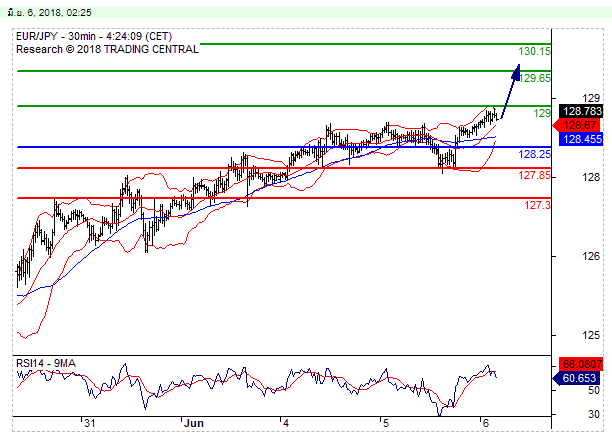Click the 31 date axis label
Screen dimensions: 612x441
(x=90, y=423)
